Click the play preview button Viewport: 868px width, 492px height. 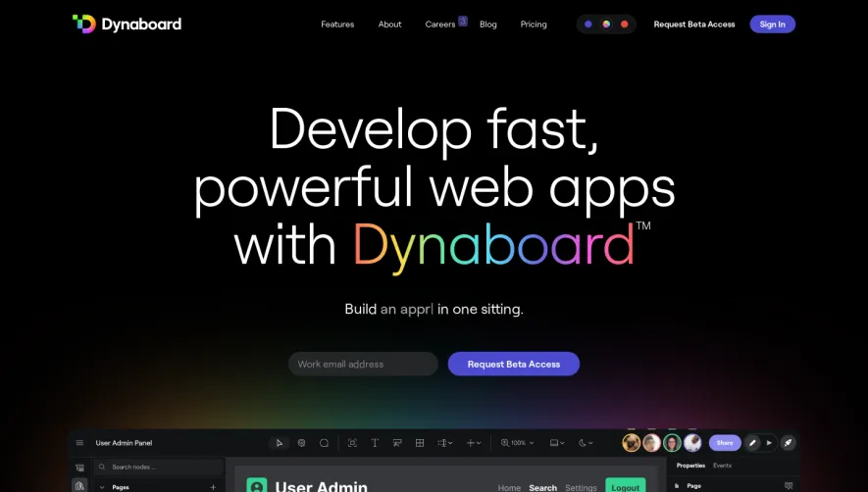point(769,443)
